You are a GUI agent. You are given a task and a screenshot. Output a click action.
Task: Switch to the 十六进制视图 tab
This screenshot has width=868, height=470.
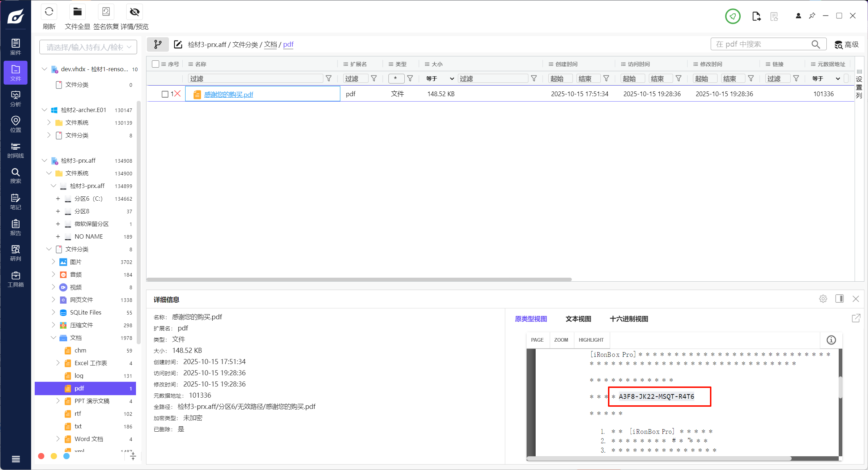629,319
